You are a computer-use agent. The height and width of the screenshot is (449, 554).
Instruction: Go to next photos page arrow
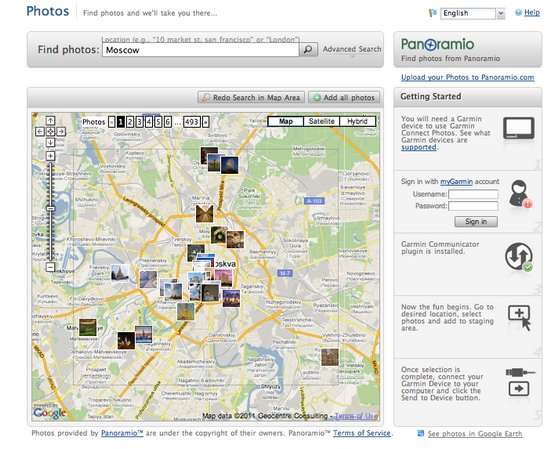coord(206,122)
